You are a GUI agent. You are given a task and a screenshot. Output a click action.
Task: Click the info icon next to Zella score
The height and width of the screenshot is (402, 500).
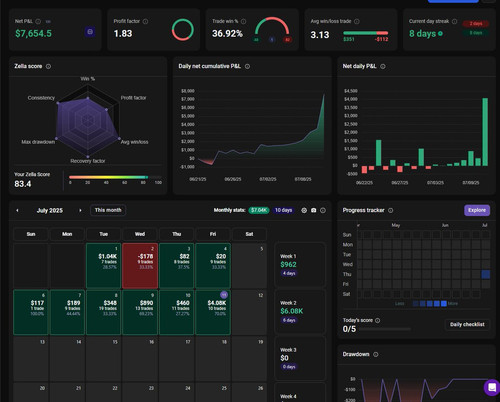pos(48,66)
